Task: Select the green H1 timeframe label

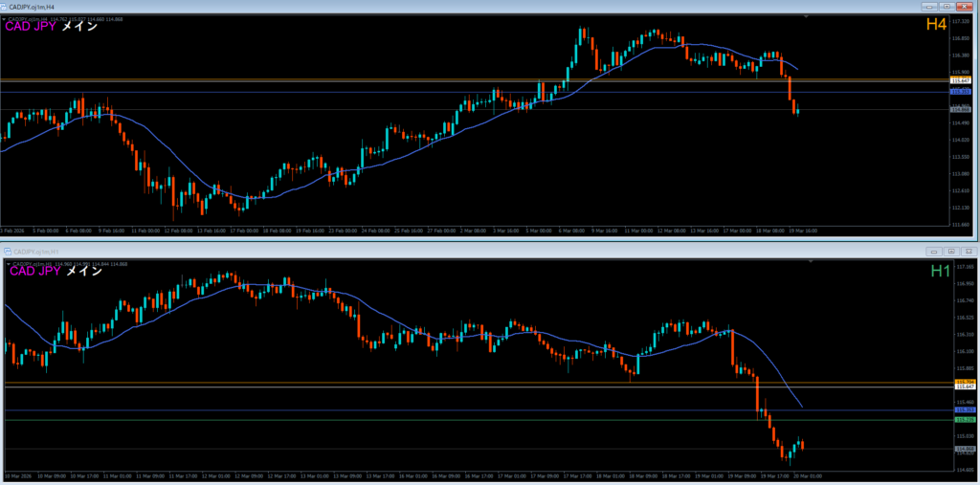Action: [941, 272]
